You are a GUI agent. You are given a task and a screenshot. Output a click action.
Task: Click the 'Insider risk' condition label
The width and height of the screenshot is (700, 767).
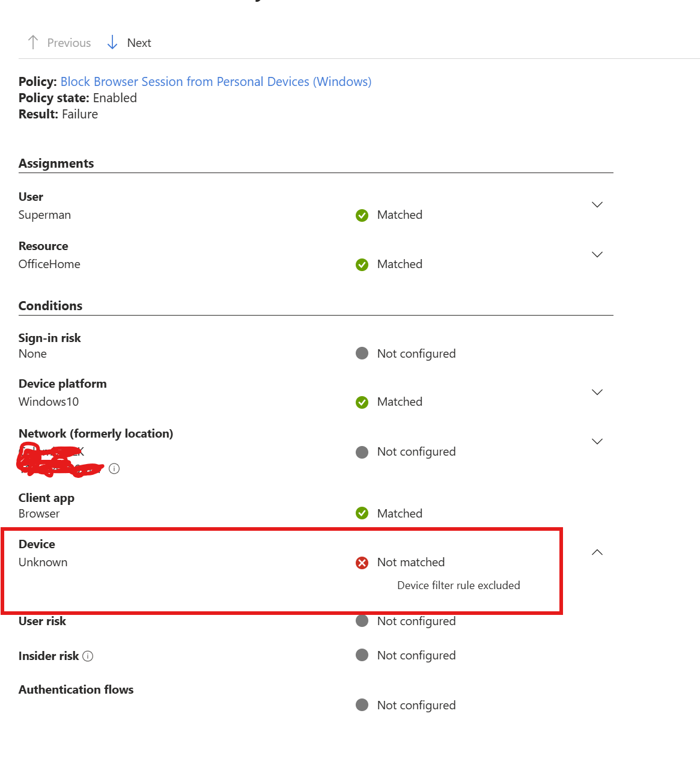tap(49, 656)
